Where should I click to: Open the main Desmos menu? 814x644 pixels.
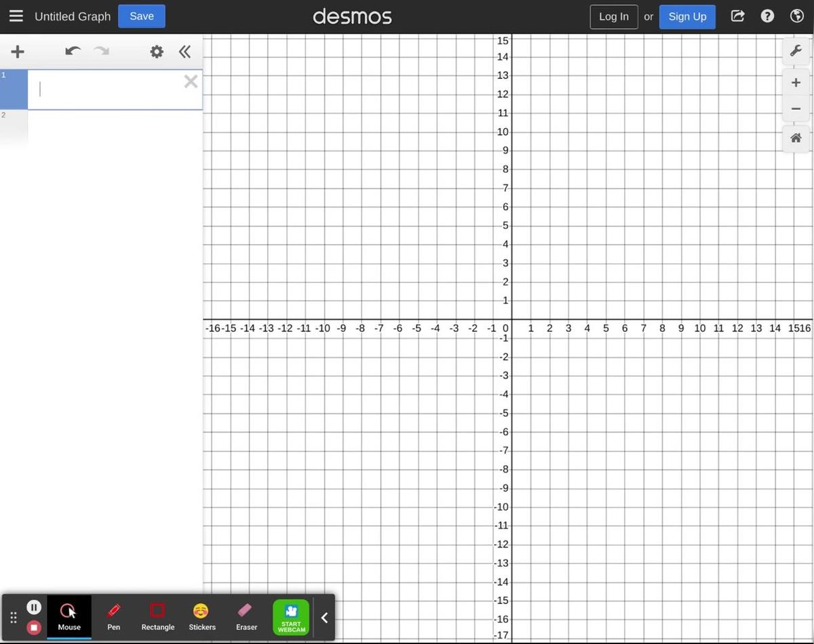[16, 16]
